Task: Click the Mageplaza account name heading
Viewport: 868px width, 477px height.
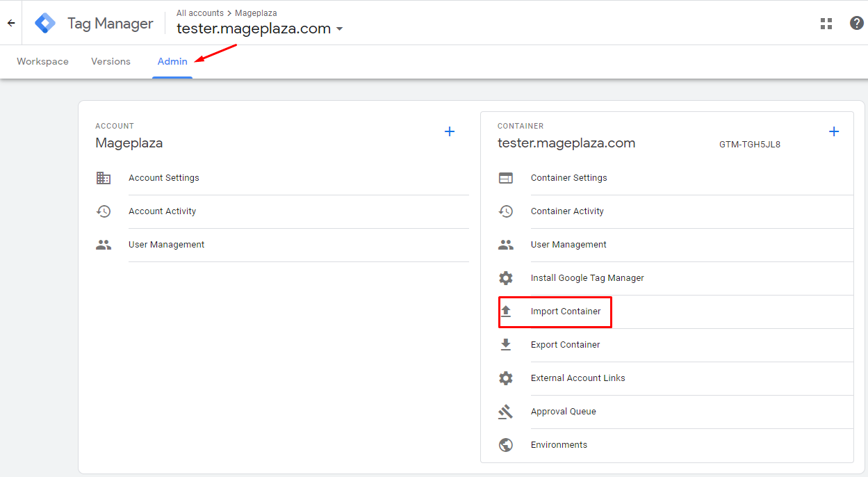Action: pos(129,143)
